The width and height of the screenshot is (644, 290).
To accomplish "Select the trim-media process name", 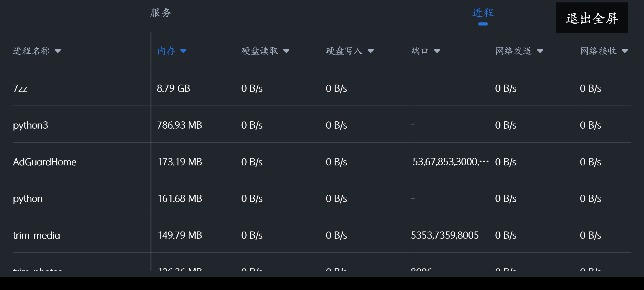I will click(x=36, y=235).
